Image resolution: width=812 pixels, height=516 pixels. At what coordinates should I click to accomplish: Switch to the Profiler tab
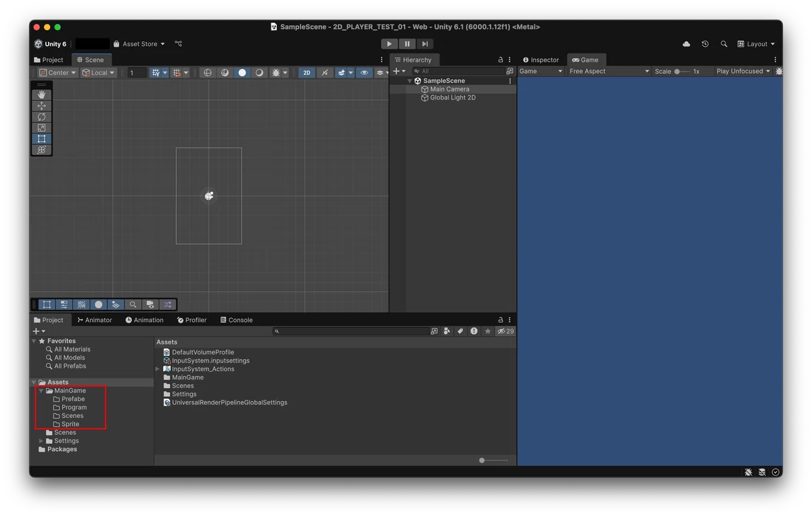click(x=191, y=320)
